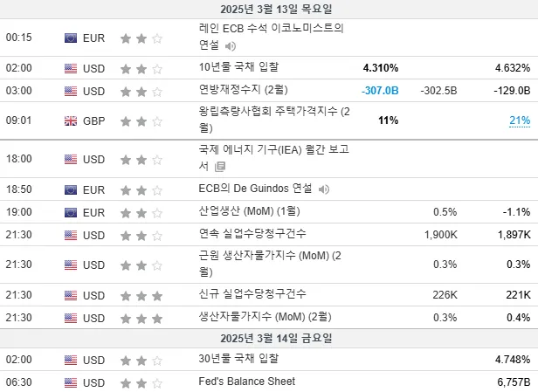
Task: Click speaker icon beside 레인 ECB 연설
Action: click(231, 46)
